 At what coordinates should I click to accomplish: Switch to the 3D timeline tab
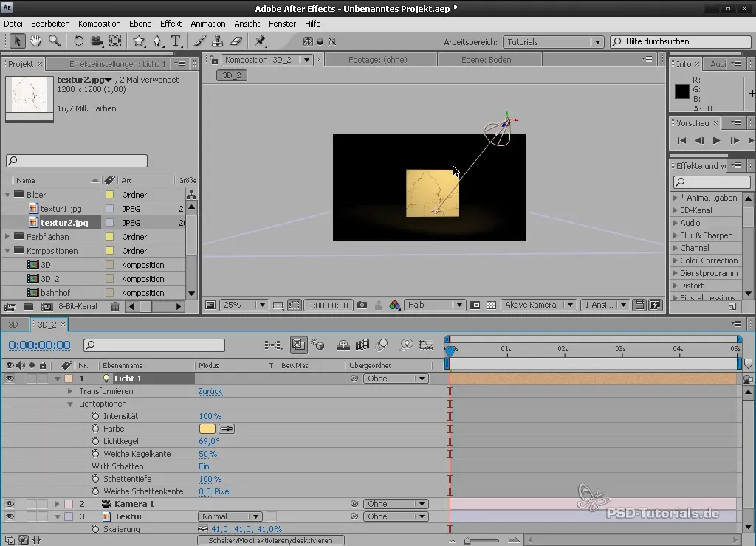[x=13, y=325]
